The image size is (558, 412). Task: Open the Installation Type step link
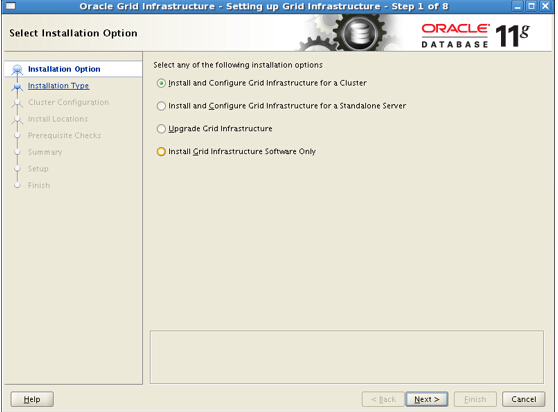(x=58, y=86)
